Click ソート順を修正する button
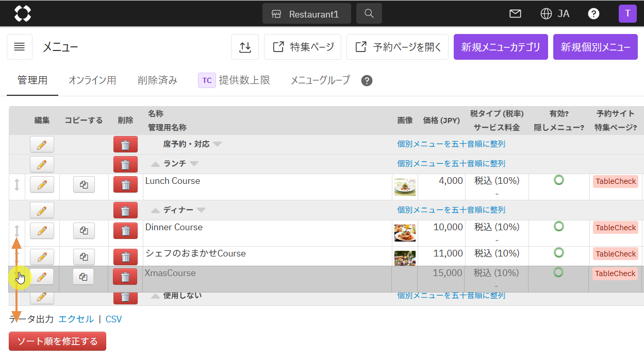The height and width of the screenshot is (360, 644). (57, 341)
